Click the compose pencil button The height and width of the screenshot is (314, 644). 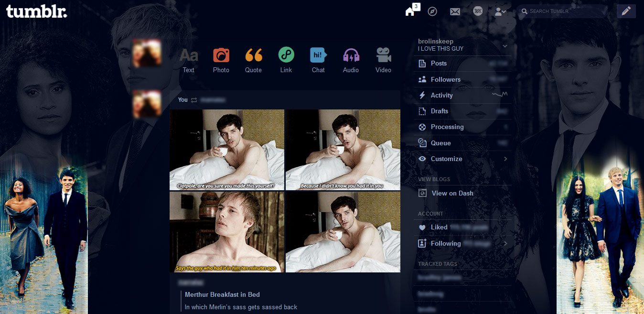pyautogui.click(x=626, y=11)
